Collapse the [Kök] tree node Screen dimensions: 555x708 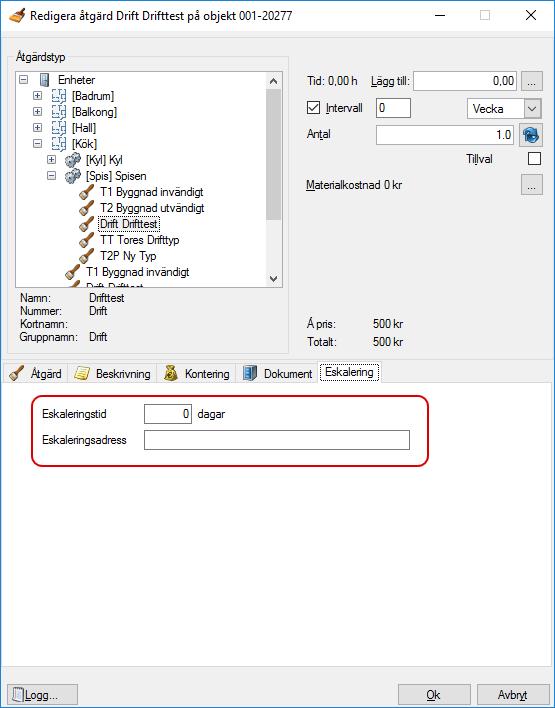coord(37,144)
